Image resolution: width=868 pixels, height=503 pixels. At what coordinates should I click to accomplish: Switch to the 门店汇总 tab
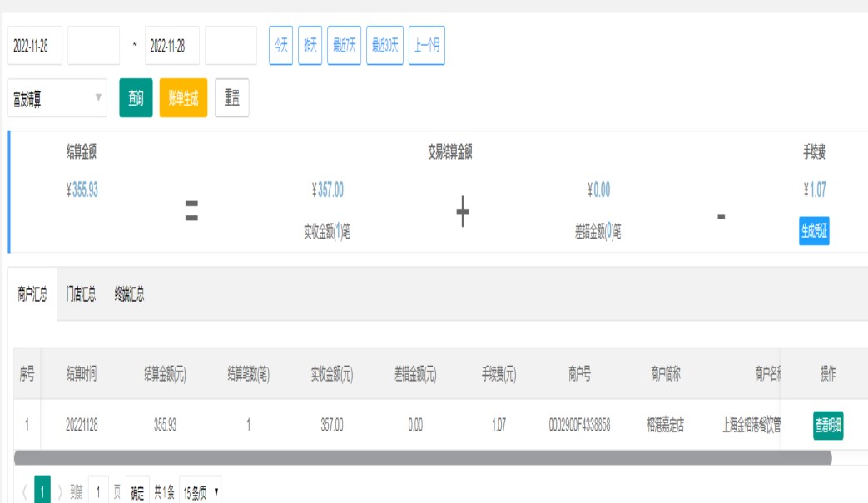81,294
